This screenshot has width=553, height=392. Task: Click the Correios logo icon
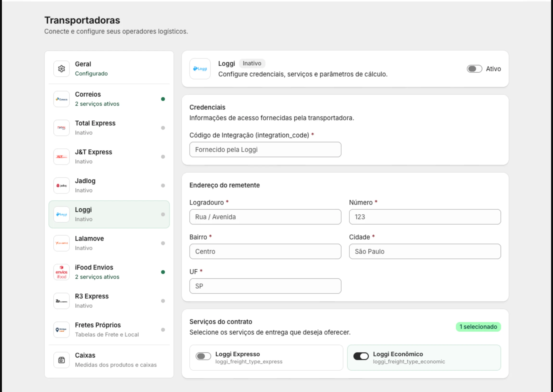62,99
